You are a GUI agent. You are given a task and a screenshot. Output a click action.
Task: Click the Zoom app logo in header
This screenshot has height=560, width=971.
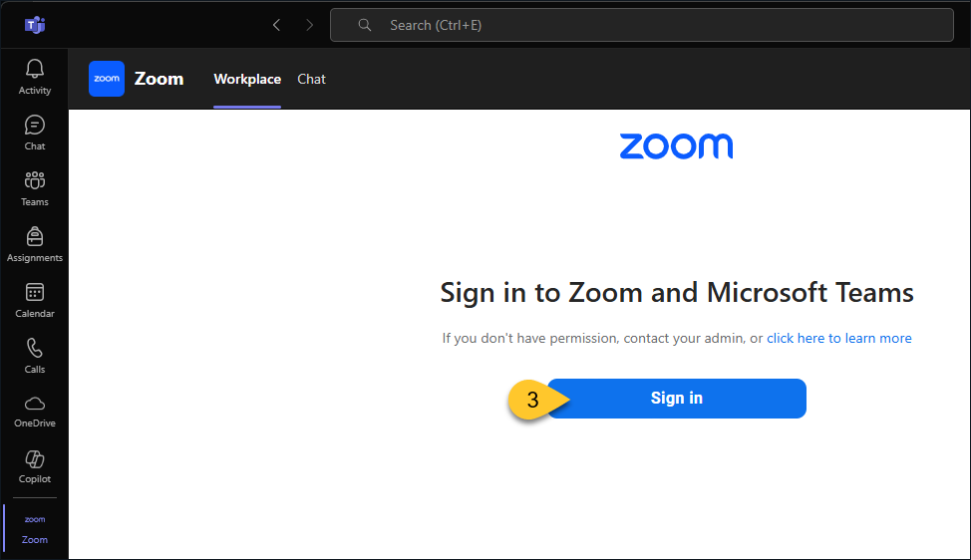click(107, 79)
